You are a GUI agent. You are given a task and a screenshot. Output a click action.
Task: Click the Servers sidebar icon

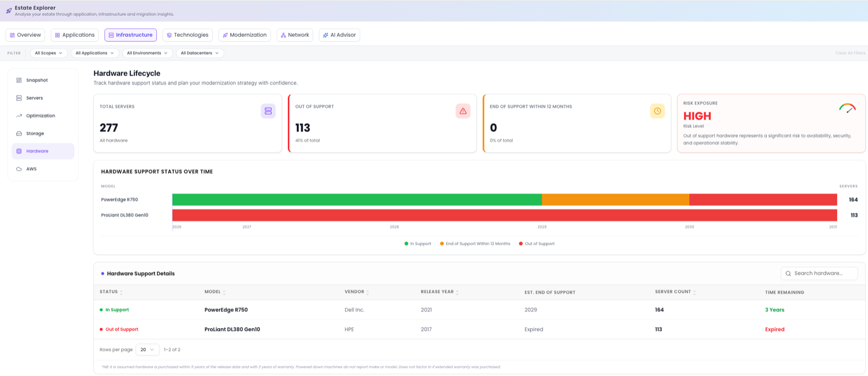coord(19,98)
